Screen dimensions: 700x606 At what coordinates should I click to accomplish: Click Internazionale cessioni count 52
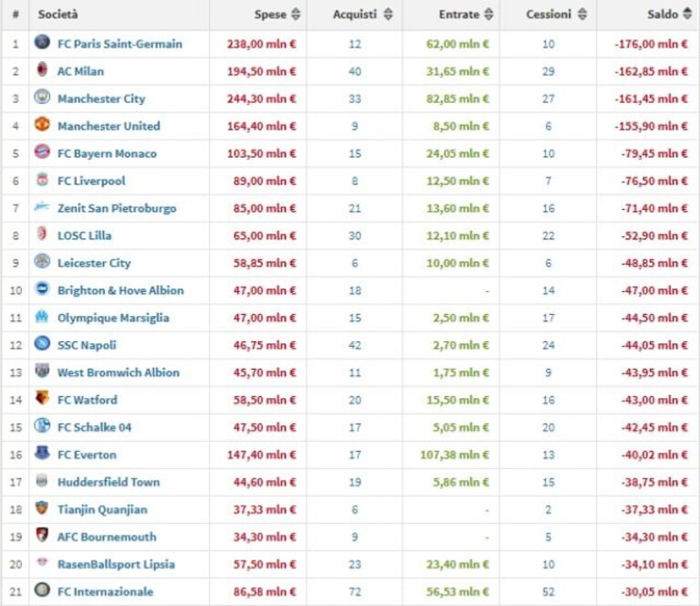click(549, 591)
